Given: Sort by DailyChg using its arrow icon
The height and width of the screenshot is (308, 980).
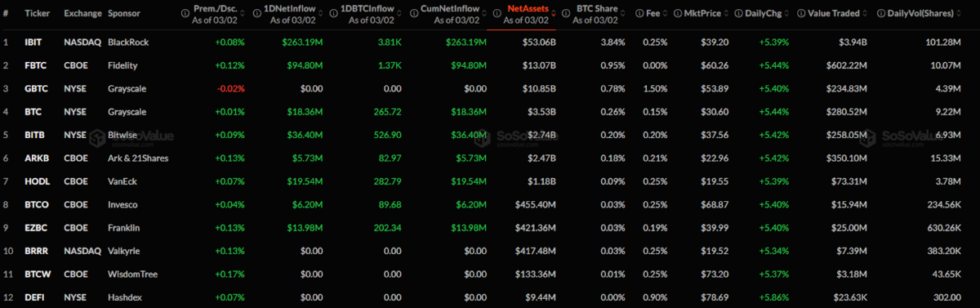Looking at the screenshot, I should pos(786,14).
